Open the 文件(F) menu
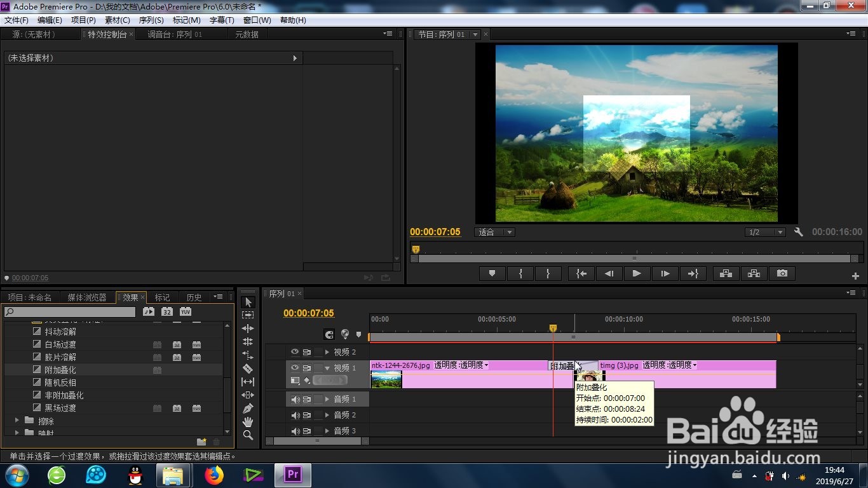Screen dimensions: 868x488 click(x=17, y=20)
